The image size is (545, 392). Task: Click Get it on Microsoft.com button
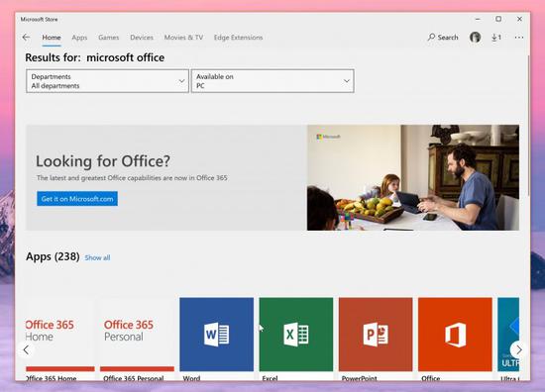(77, 199)
